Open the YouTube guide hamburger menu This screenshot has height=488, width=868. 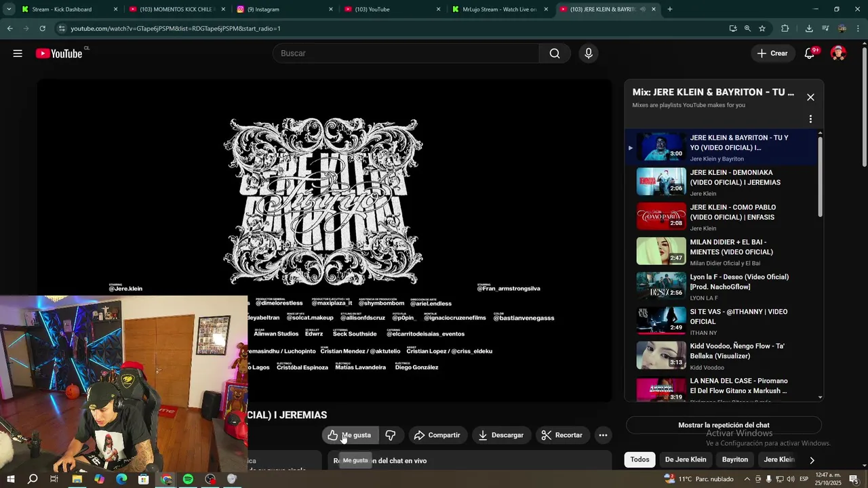[18, 54]
